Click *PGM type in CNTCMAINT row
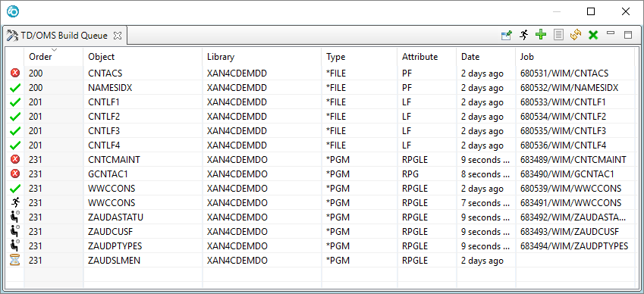The image size is (644, 294). click(x=360, y=160)
